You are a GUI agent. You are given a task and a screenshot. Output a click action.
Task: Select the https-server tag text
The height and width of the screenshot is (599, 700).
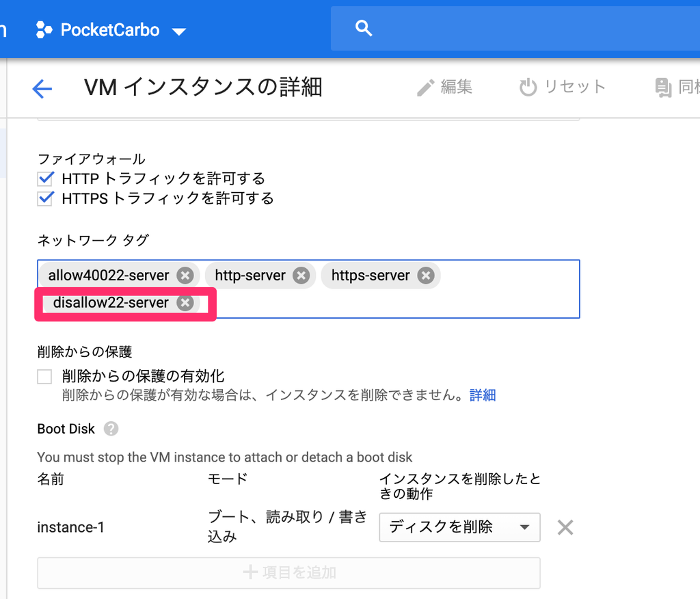pos(371,276)
